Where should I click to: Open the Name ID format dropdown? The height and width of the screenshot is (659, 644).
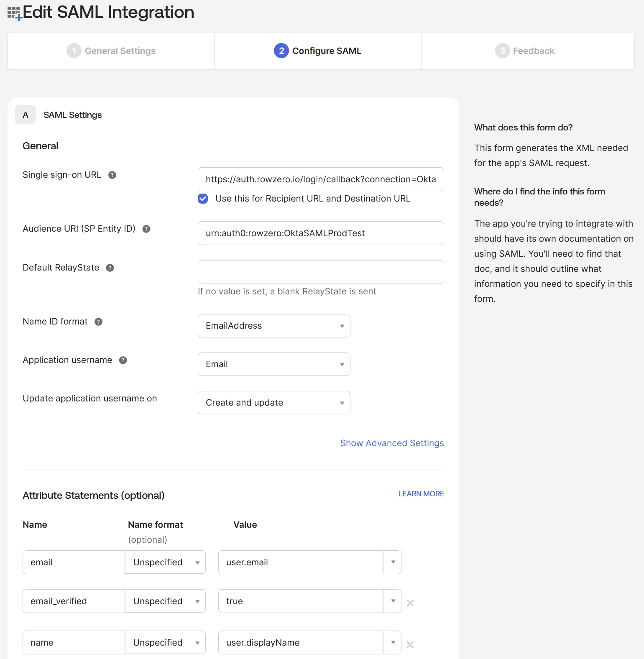(274, 326)
